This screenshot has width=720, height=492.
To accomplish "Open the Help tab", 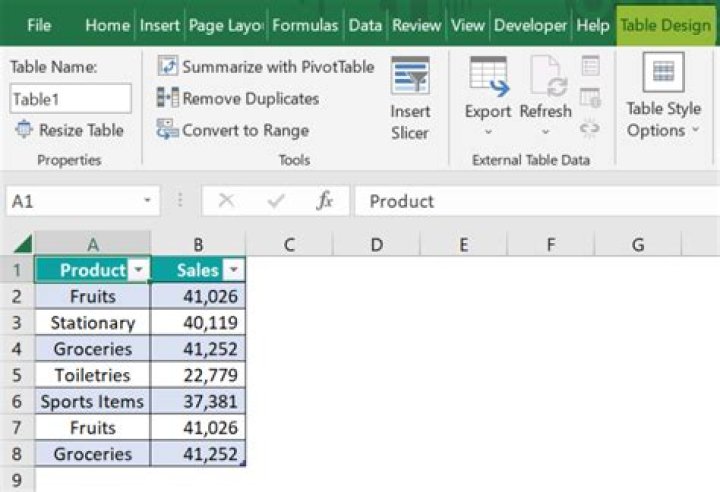I will (593, 25).
